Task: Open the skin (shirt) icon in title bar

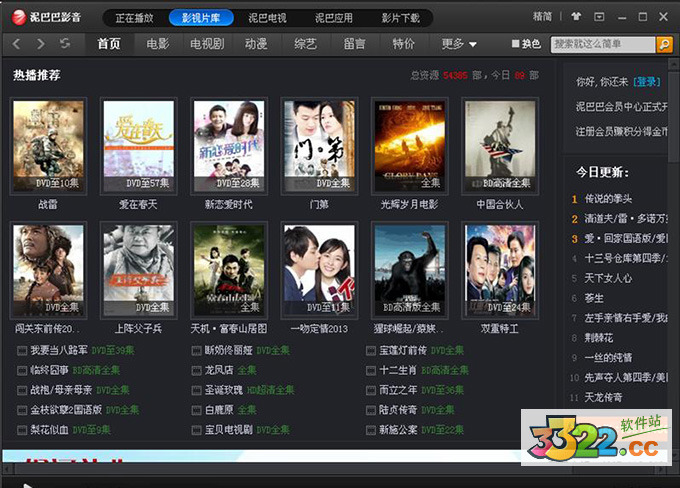Action: [576, 17]
